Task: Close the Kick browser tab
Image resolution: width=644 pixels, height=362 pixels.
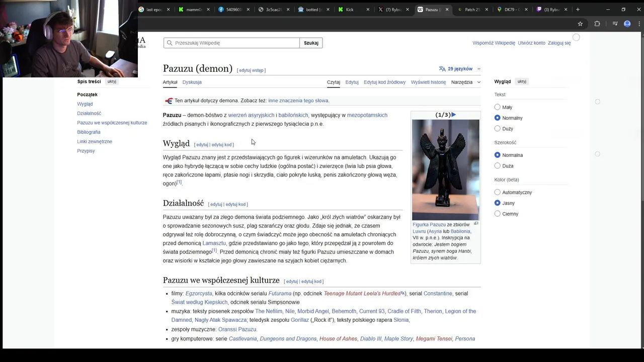Action: [368, 10]
